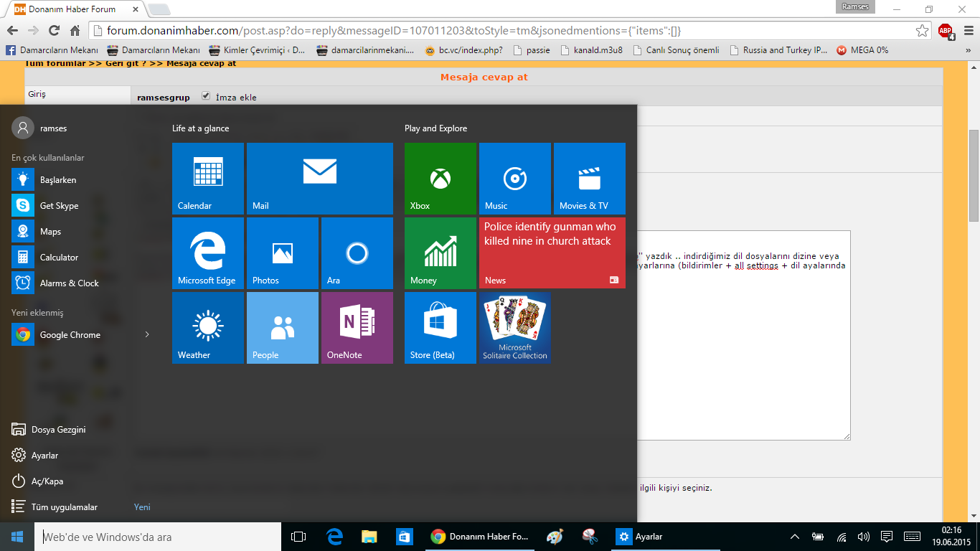Reload the page in Chrome
Image resolution: width=980 pixels, height=551 pixels.
point(54,31)
